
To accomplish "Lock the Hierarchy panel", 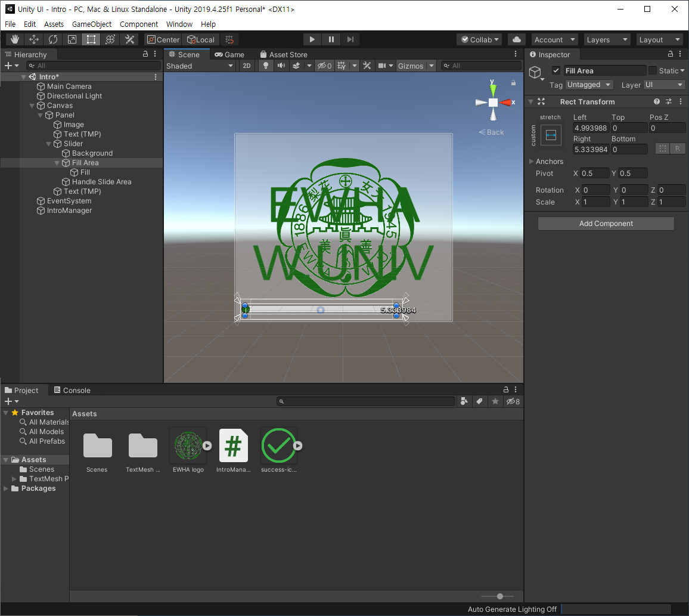I will [x=145, y=54].
